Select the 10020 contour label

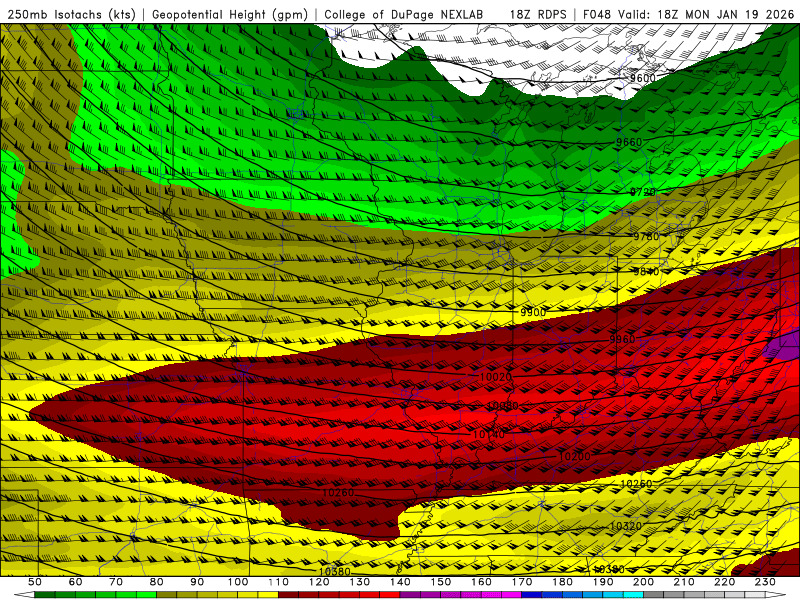point(496,377)
